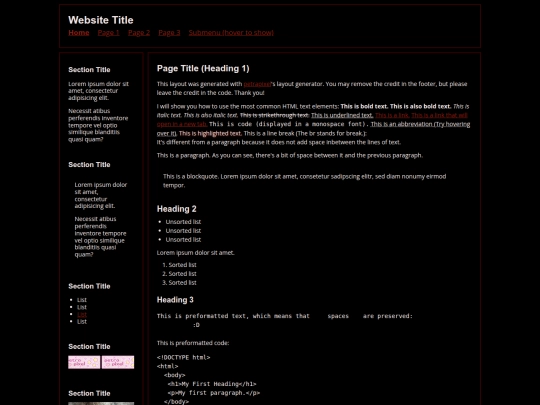Click the highlighted text sample
The width and height of the screenshot is (540, 405).
pyautogui.click(x=210, y=133)
